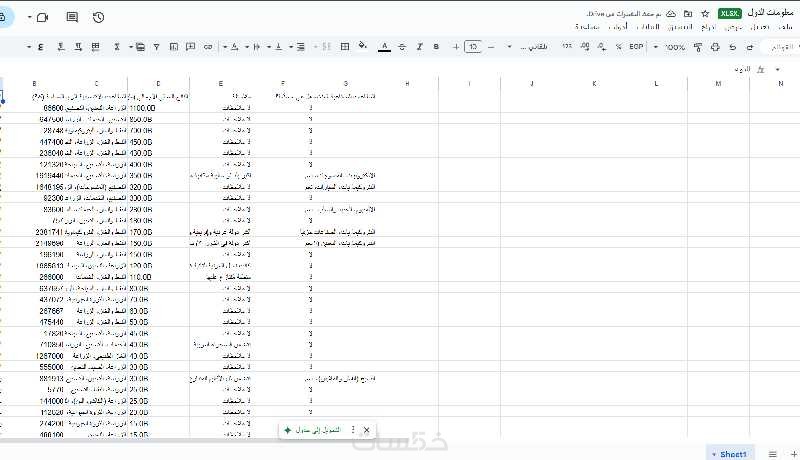The height and width of the screenshot is (460, 800).
Task: Click decrease decimal places icon
Action: (x=602, y=47)
